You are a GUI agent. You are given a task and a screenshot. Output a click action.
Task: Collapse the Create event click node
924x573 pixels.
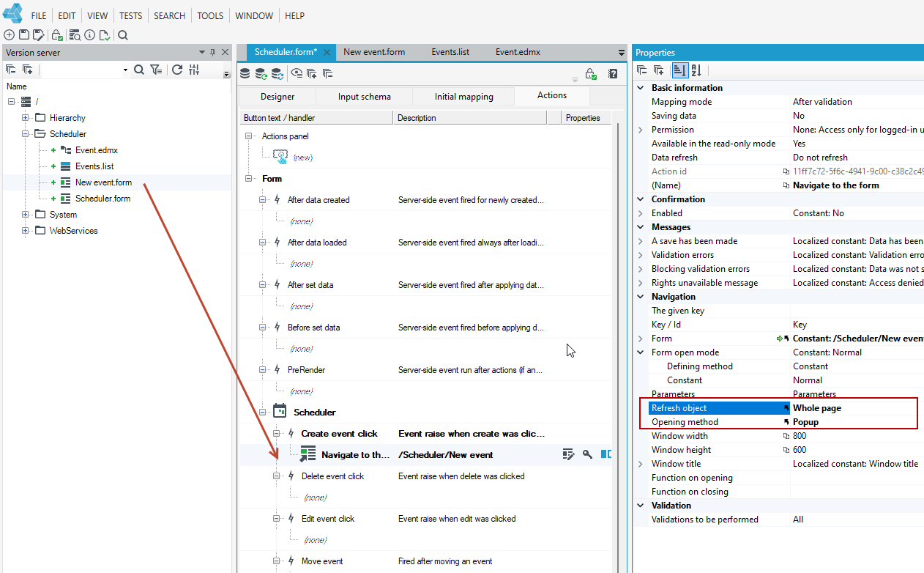point(277,434)
